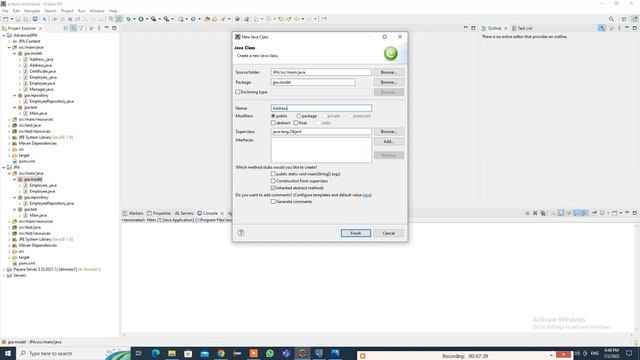Open the New icon dropdown arrow
640x360 pixels.
click(x=11, y=19)
